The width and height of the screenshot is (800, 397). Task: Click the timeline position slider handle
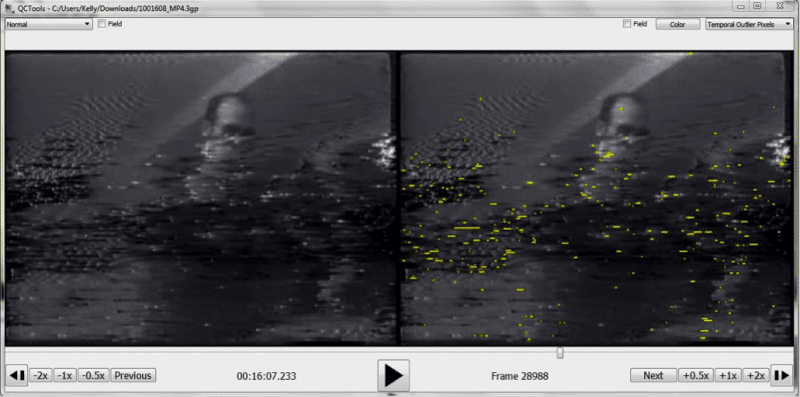coord(560,353)
